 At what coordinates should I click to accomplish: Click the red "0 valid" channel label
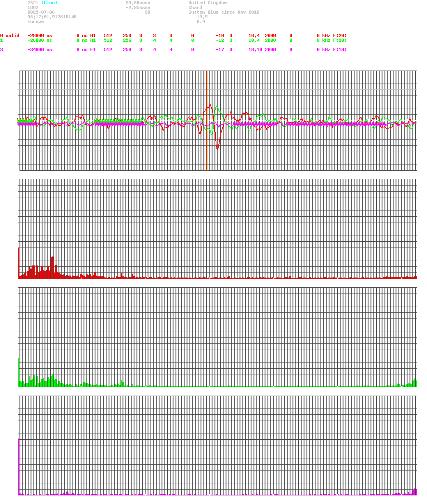10,35
